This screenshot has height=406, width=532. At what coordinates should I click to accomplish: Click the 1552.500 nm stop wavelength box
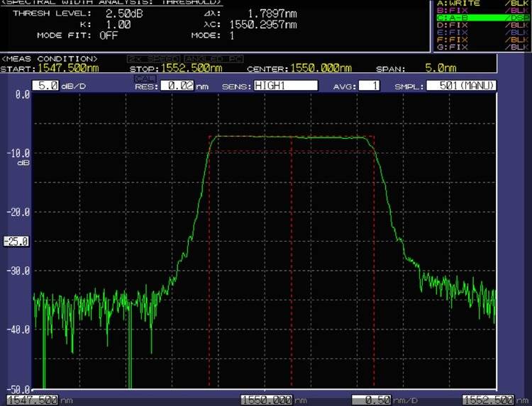(488, 400)
